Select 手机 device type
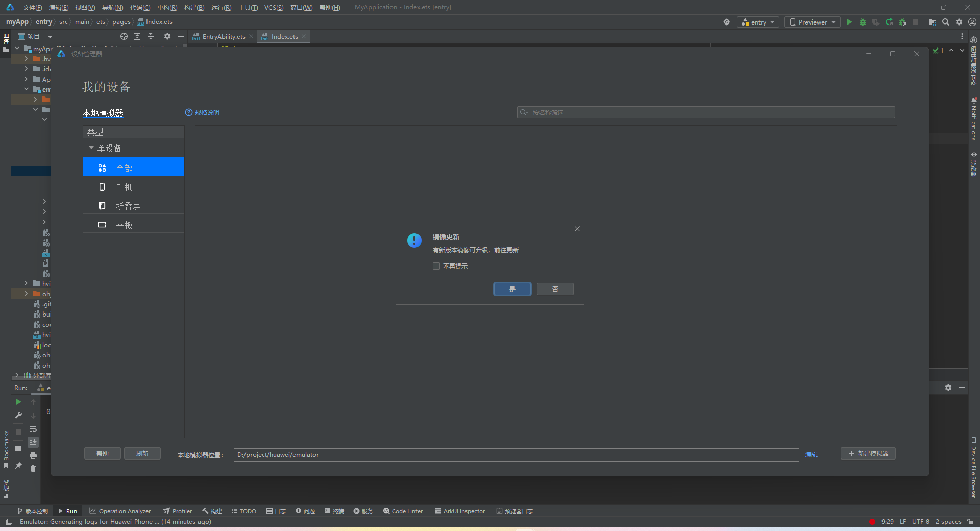Screen dimensions: 980x531 tap(134, 187)
